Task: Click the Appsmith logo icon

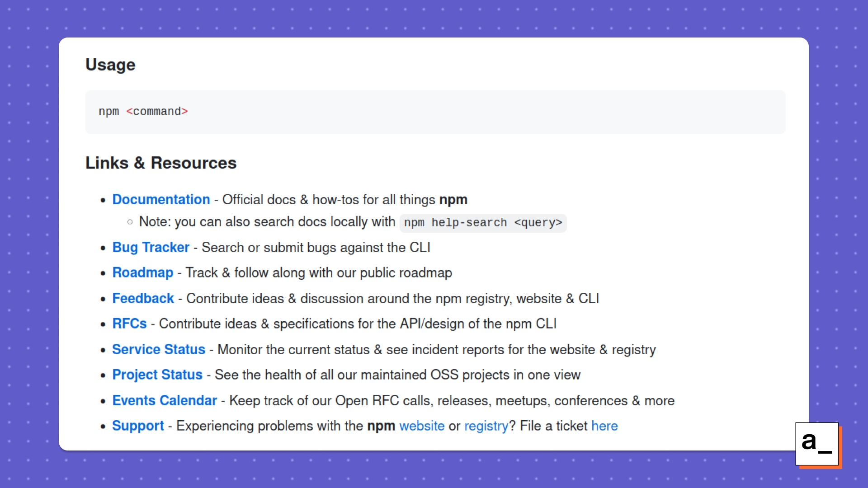Action: 817,444
